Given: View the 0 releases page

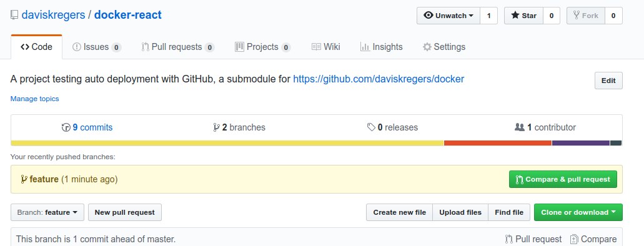Looking at the screenshot, I should click(x=393, y=127).
